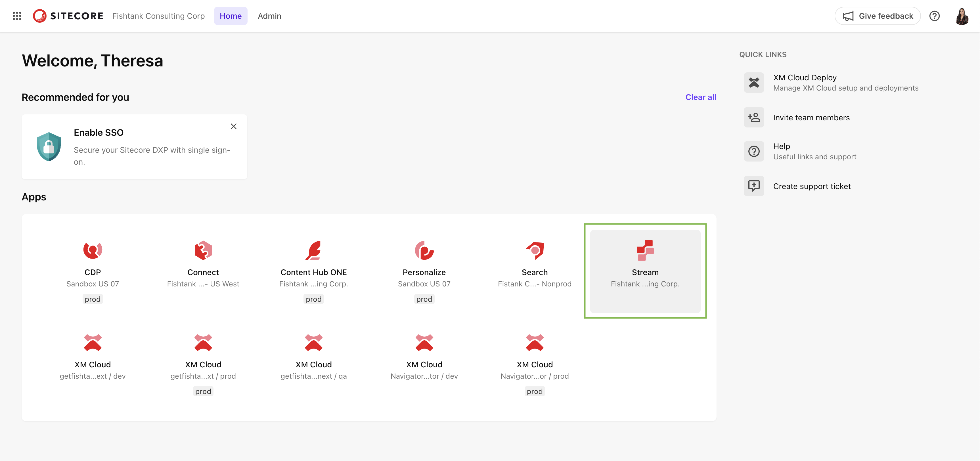
Task: Open the Search app icon
Action: click(535, 250)
